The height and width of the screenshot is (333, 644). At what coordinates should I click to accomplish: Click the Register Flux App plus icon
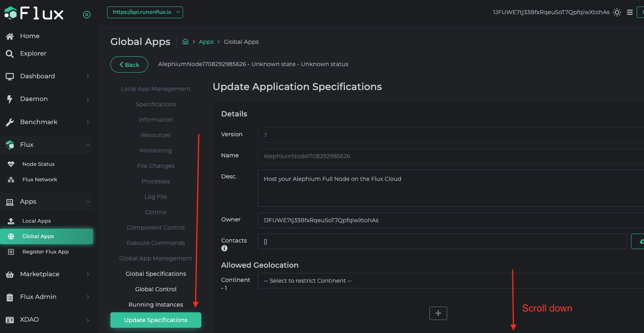coord(11,252)
